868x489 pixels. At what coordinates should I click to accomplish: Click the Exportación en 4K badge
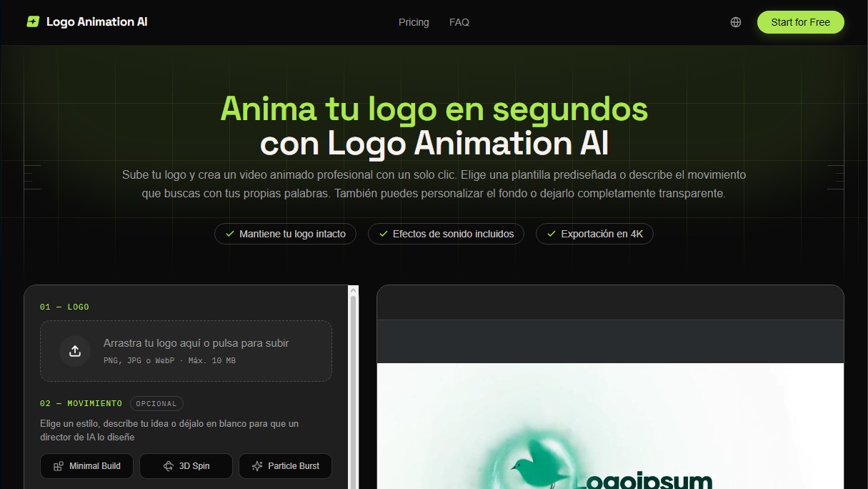[x=594, y=234]
